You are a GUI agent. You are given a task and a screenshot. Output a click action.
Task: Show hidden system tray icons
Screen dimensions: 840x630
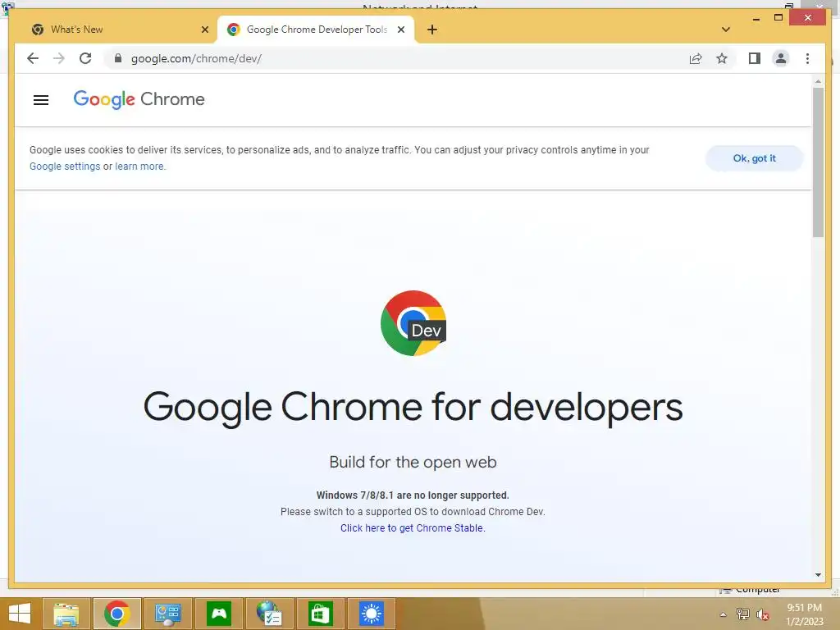pyautogui.click(x=724, y=614)
